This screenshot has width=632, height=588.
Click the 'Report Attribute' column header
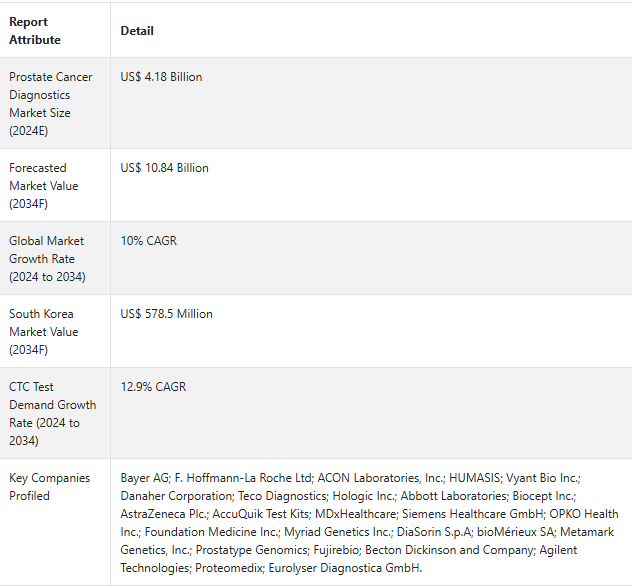coord(35,31)
